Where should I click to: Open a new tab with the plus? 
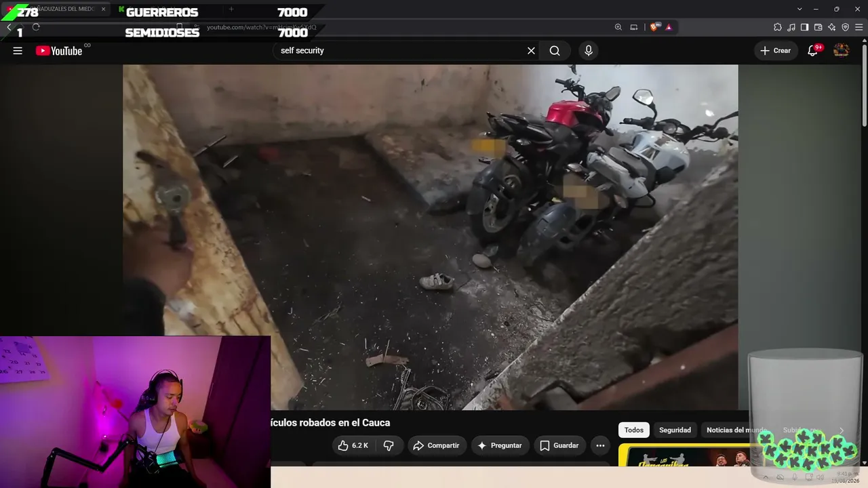[x=231, y=9]
